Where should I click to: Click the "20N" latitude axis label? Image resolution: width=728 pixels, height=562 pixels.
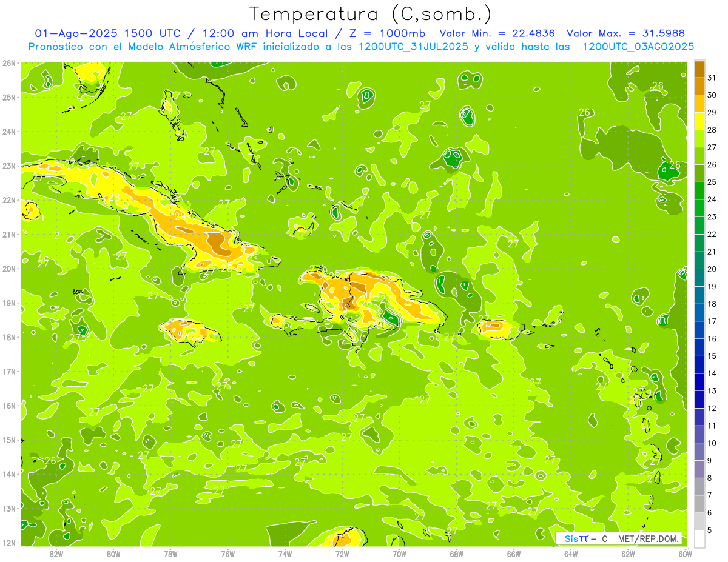click(9, 269)
